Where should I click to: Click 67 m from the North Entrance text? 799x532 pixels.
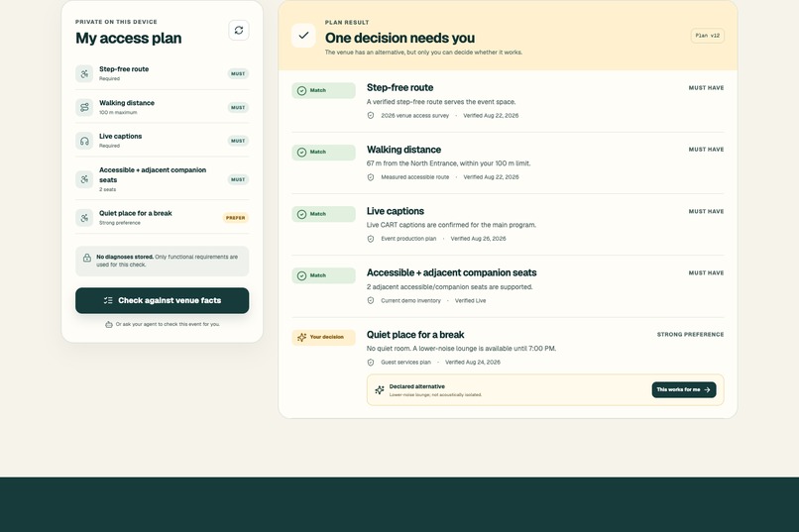click(448, 163)
